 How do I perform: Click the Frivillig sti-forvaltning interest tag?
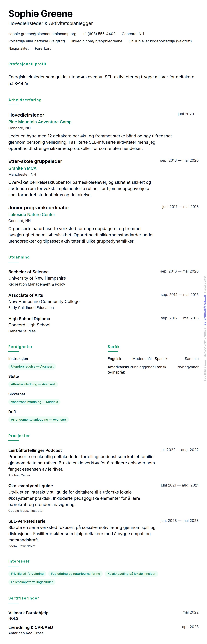27,574
